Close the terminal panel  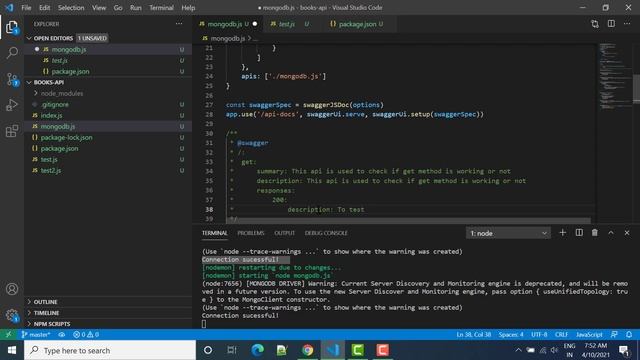pyautogui.click(x=627, y=233)
